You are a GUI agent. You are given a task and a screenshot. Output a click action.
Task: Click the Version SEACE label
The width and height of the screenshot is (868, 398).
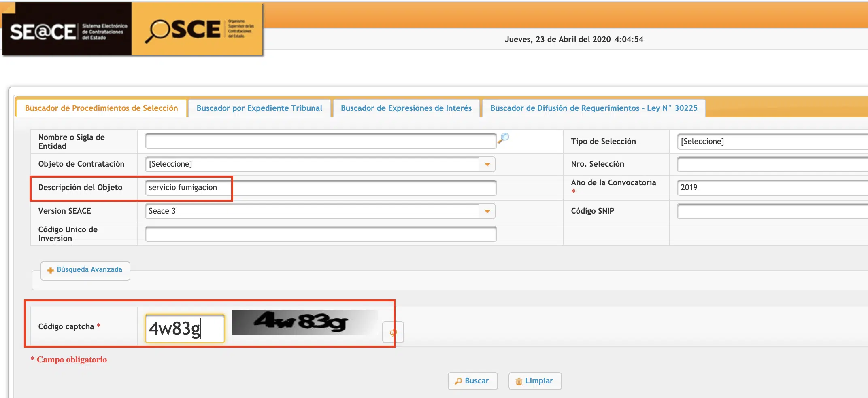(x=65, y=211)
